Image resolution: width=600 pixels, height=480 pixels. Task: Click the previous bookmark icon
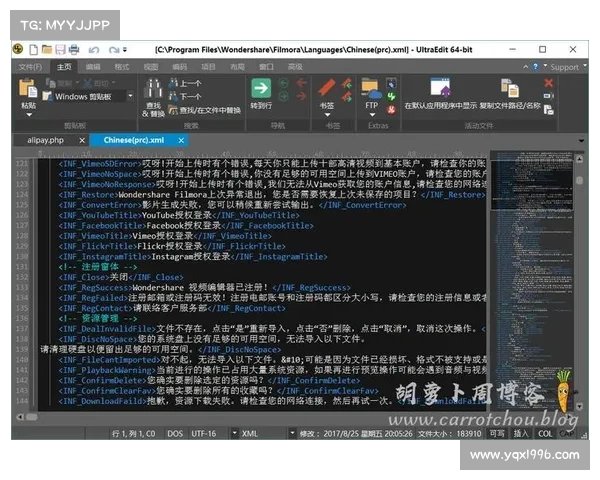tap(347, 83)
